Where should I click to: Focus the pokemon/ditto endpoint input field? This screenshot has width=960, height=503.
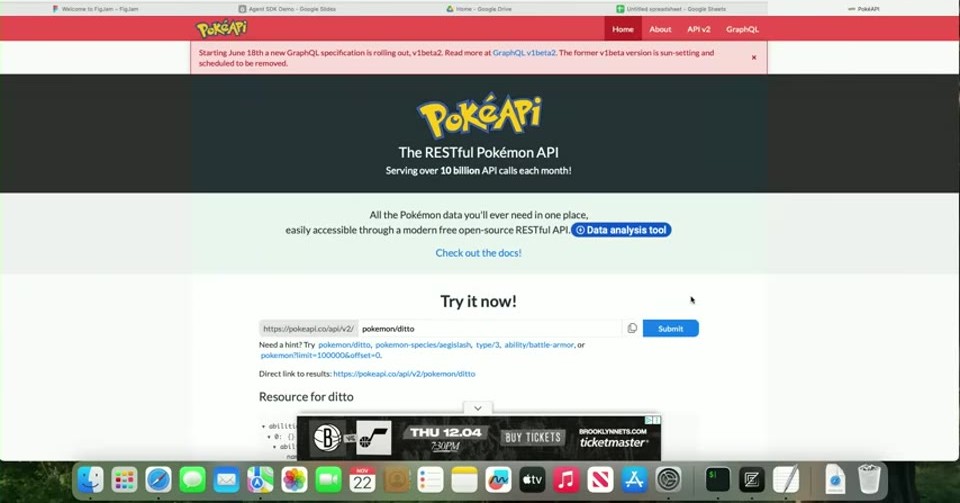490,329
